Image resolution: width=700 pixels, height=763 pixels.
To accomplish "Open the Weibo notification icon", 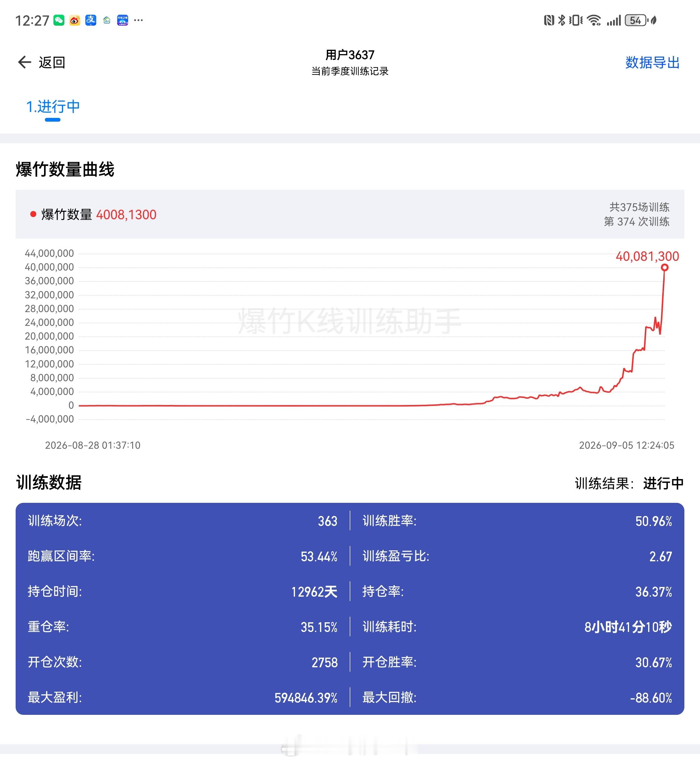I will point(75,20).
